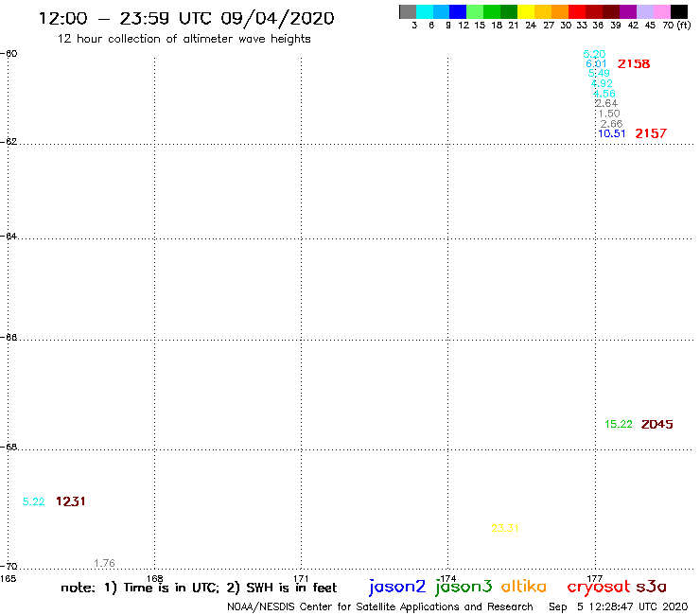The height and width of the screenshot is (615, 700).
Task: Click the NOAA/NESDIS Center credit line
Action: [380, 607]
